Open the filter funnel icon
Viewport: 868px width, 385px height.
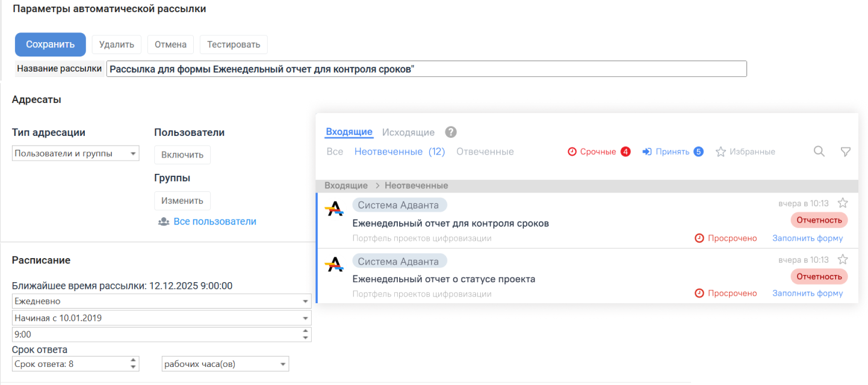[x=845, y=152]
